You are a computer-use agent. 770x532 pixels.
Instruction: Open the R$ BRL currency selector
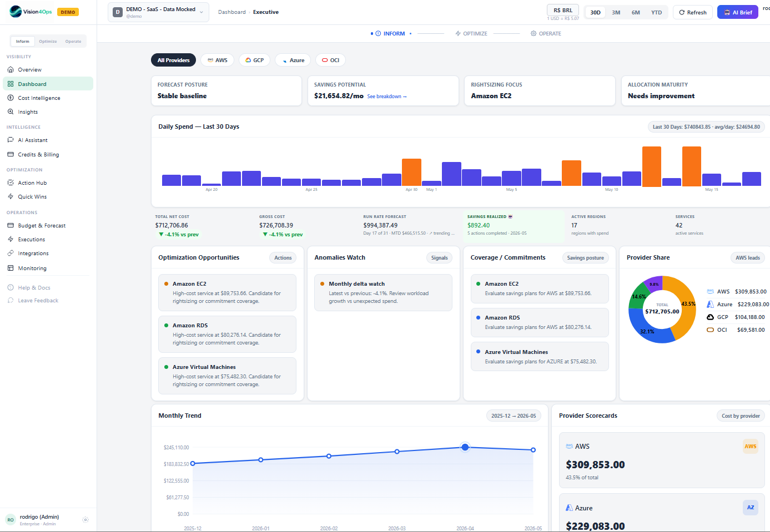[563, 10]
